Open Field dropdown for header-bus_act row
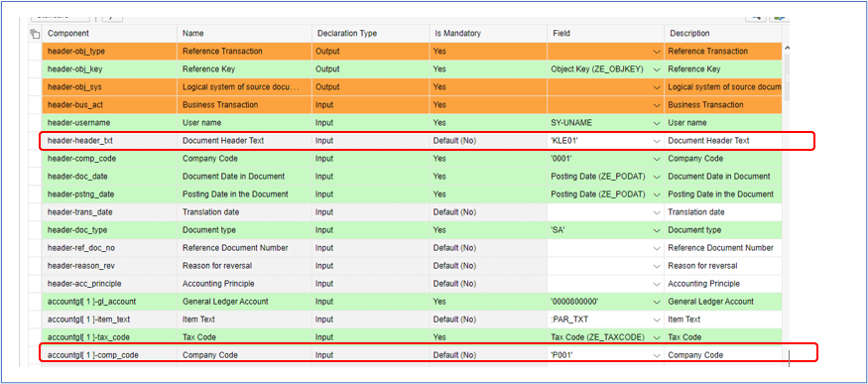This screenshot has height=384, width=868. pyautogui.click(x=657, y=105)
